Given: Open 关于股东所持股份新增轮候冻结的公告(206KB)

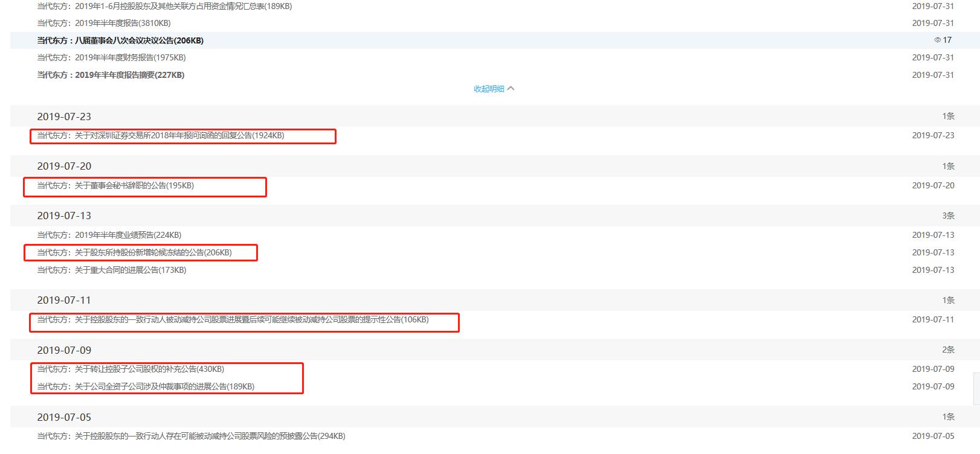Looking at the screenshot, I should point(134,252).
